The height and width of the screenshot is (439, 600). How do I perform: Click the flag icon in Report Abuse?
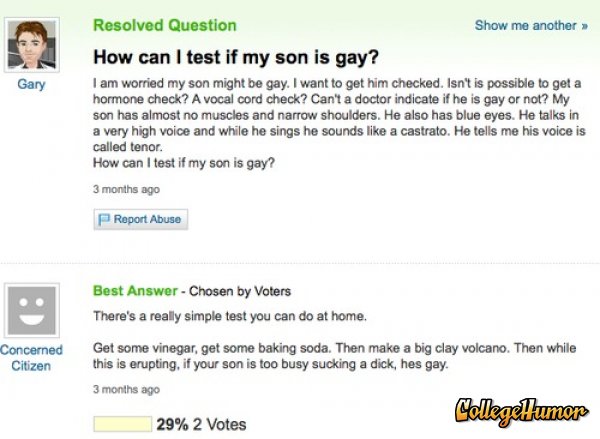104,219
